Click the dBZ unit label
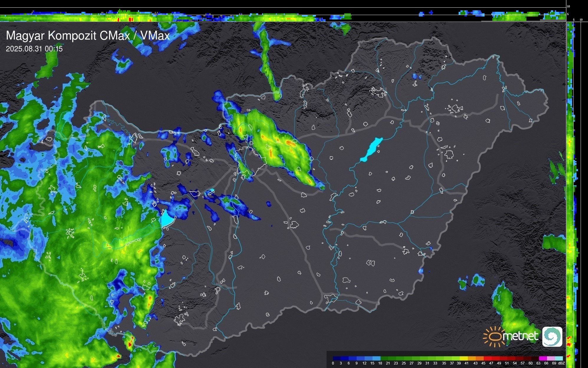 click(561, 363)
